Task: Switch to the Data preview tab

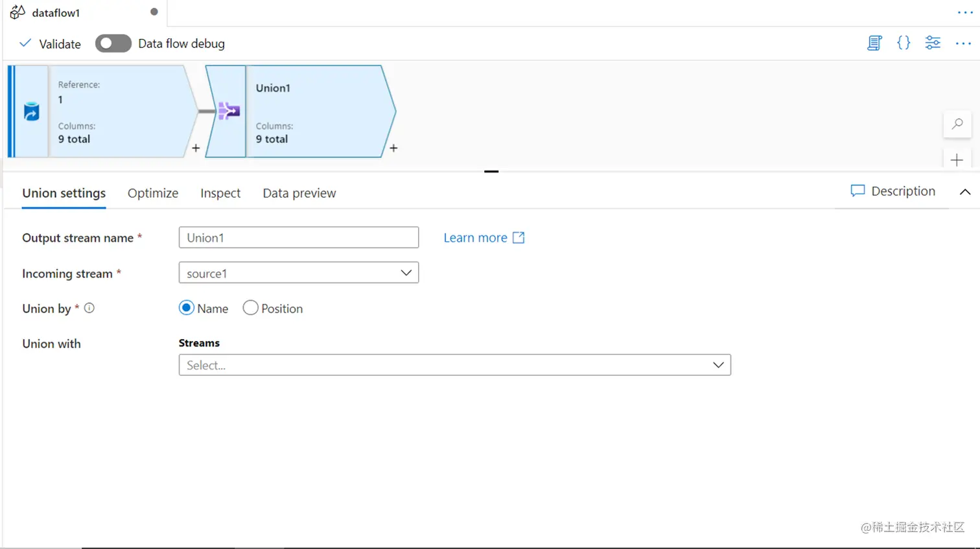Action: tap(299, 193)
